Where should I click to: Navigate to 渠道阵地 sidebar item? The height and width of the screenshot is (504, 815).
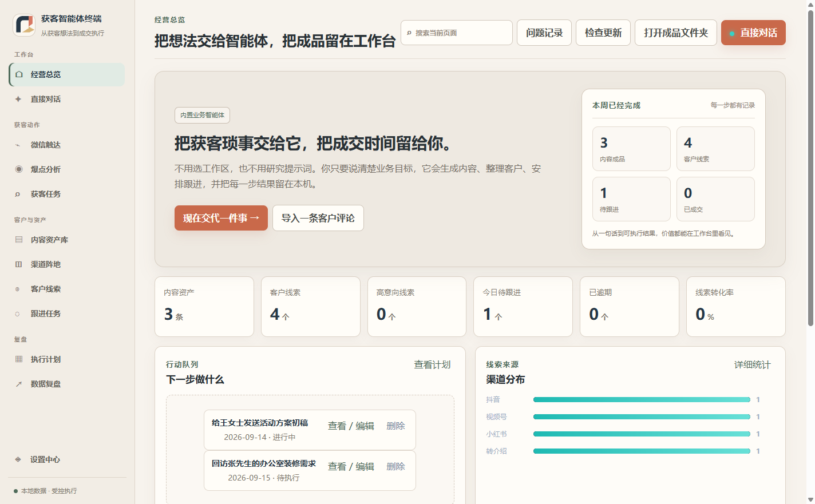click(x=67, y=264)
